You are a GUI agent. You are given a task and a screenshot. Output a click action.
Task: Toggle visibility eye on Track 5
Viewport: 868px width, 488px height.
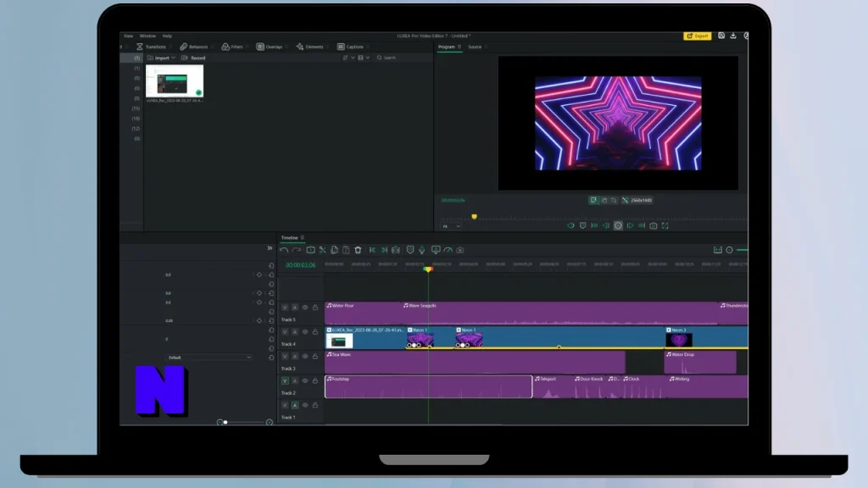(305, 308)
